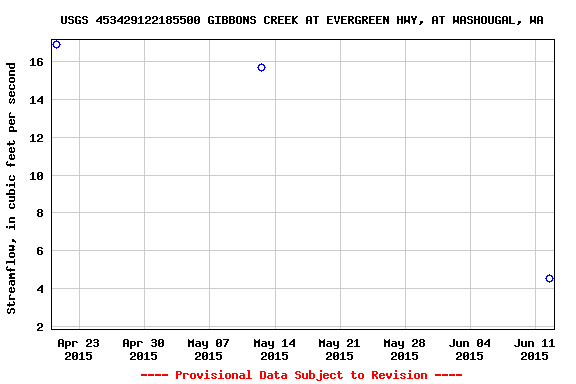Click the y-axis tick value 10
Image resolution: width=576 pixels, height=384 pixels.
36,176
